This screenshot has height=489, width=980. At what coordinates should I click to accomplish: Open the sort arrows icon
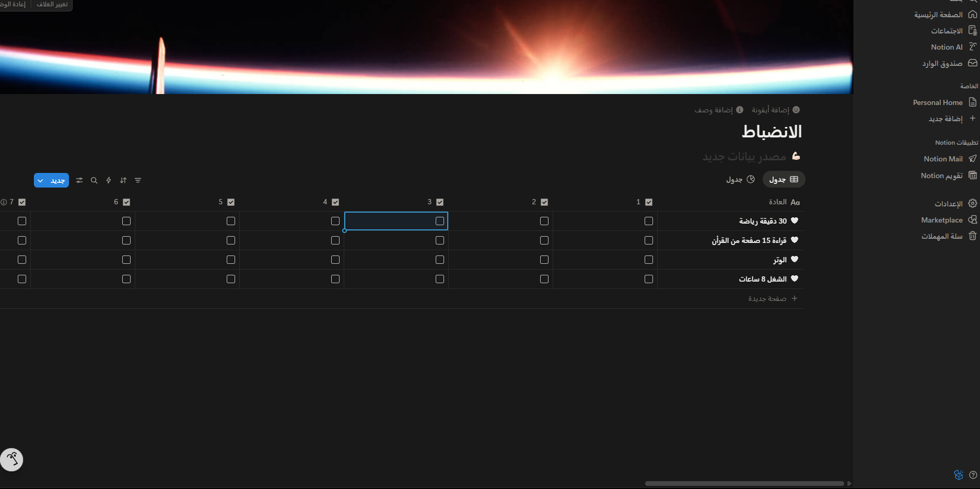click(123, 180)
